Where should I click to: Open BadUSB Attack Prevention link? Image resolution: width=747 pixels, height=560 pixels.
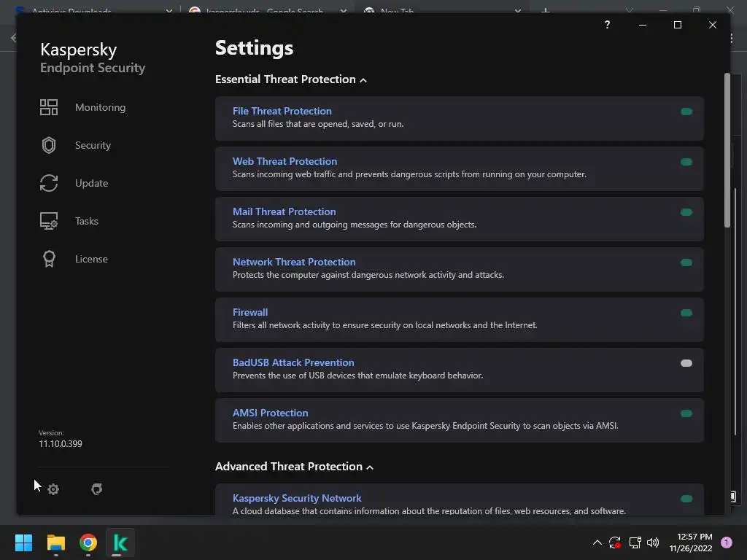(x=293, y=362)
